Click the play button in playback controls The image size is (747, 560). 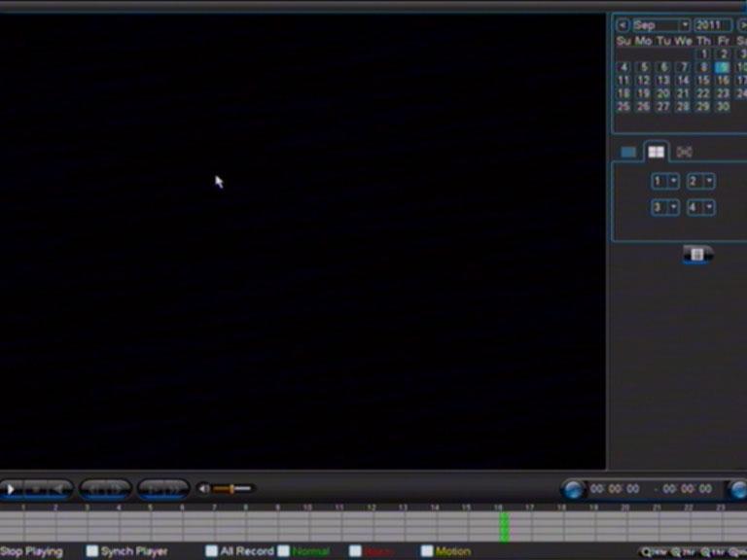(12, 489)
